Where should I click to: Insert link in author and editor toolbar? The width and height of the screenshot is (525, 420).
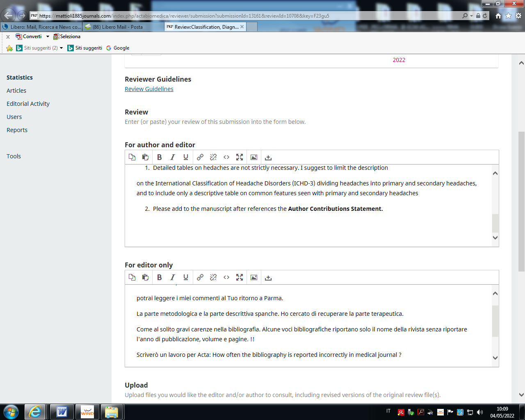[x=200, y=157]
